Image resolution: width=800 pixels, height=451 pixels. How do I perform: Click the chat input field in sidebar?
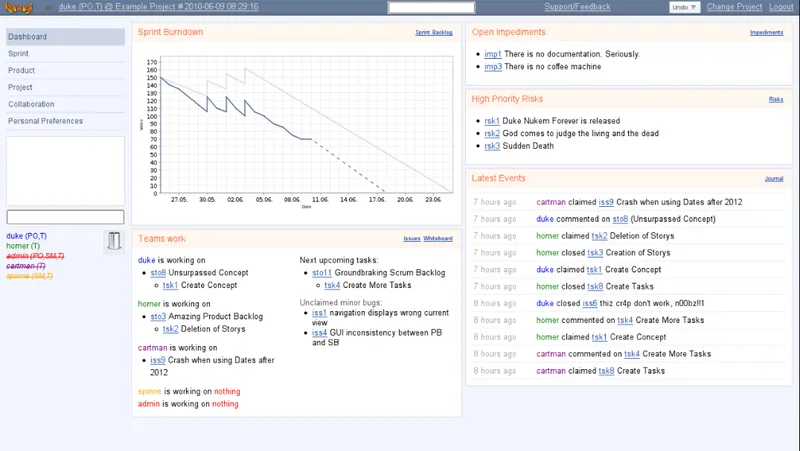pos(65,217)
